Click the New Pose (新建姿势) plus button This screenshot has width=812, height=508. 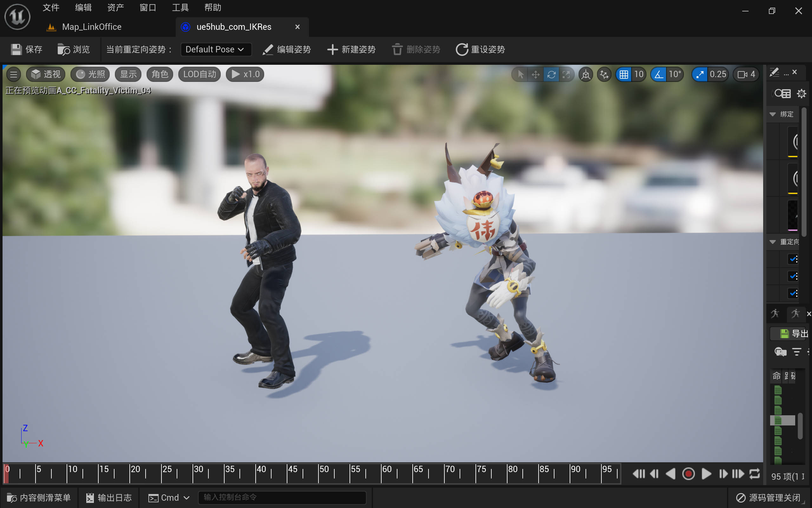[x=351, y=50]
